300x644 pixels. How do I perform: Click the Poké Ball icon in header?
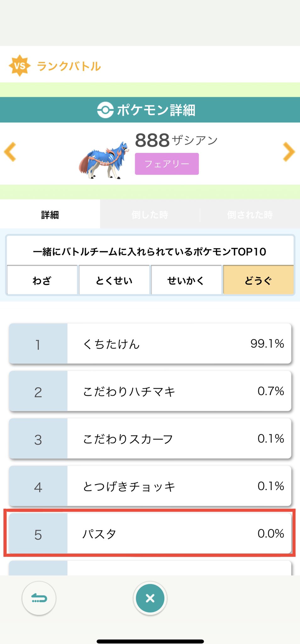point(105,110)
